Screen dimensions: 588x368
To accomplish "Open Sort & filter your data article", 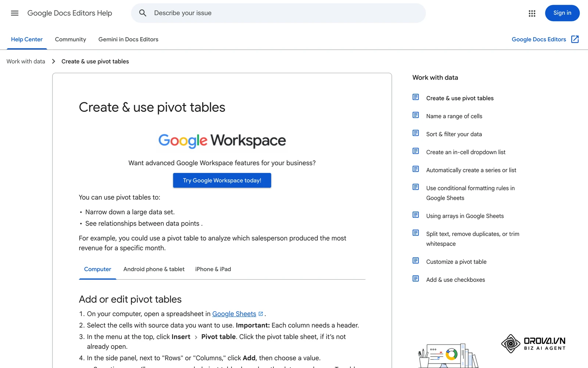I will click(454, 134).
